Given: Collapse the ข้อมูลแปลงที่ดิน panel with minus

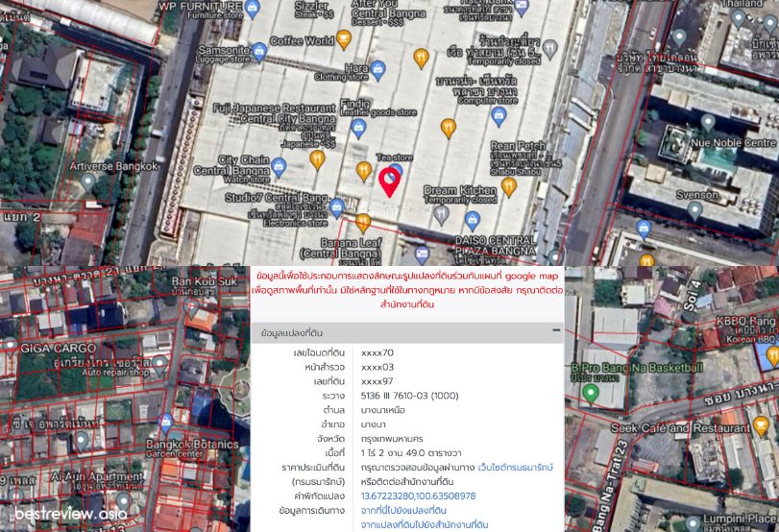Looking at the screenshot, I should (556, 330).
